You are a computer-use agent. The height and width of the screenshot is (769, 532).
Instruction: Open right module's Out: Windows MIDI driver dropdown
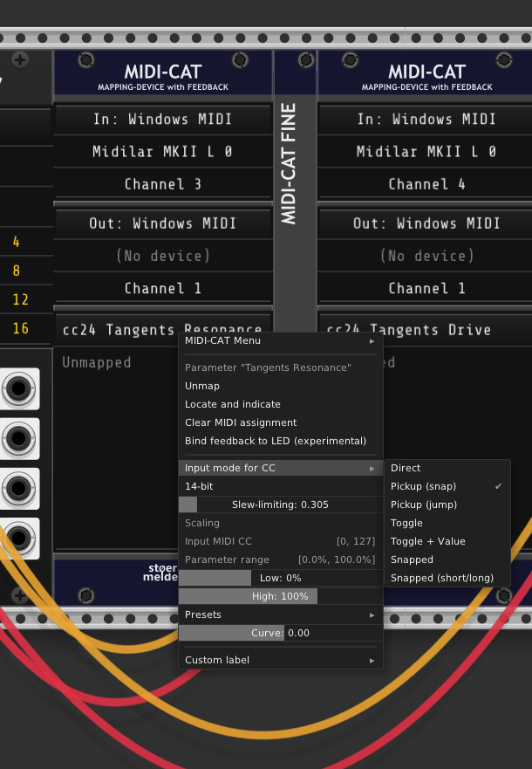pos(426,223)
